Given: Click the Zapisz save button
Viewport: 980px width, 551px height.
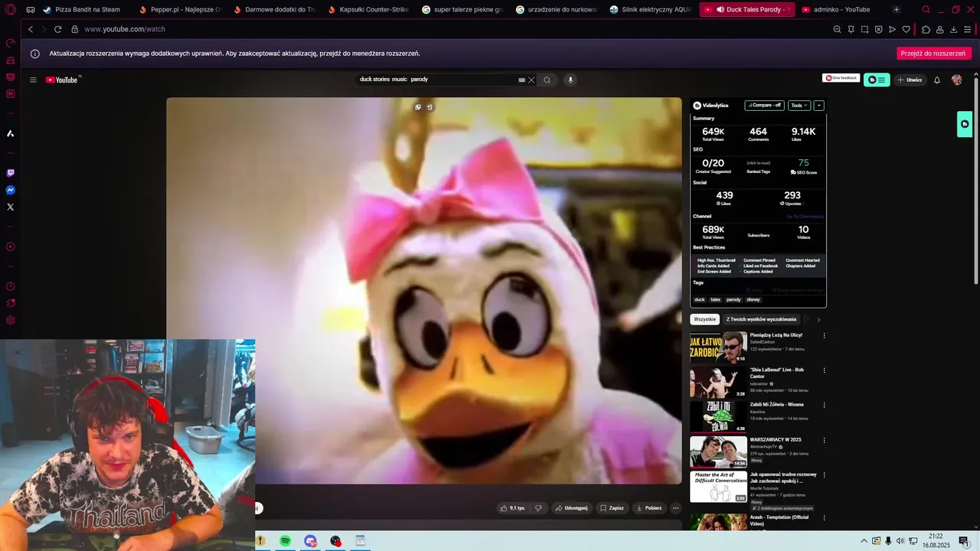Looking at the screenshot, I should pyautogui.click(x=612, y=508).
